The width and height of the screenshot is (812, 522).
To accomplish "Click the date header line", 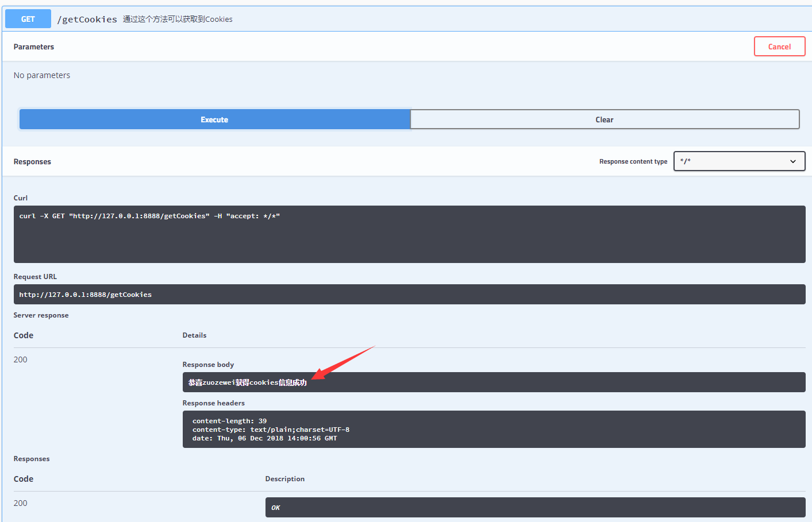I will (265, 438).
